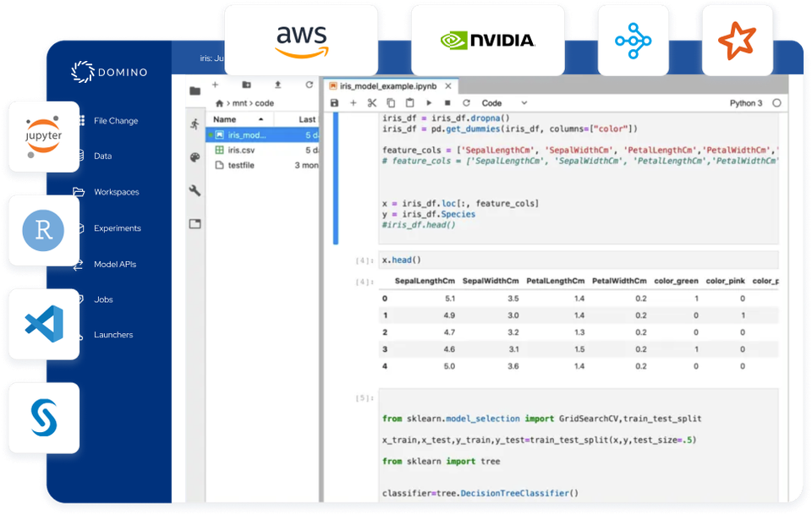This screenshot has width=812, height=515.
Task: Click the upload files icon
Action: pyautogui.click(x=277, y=85)
